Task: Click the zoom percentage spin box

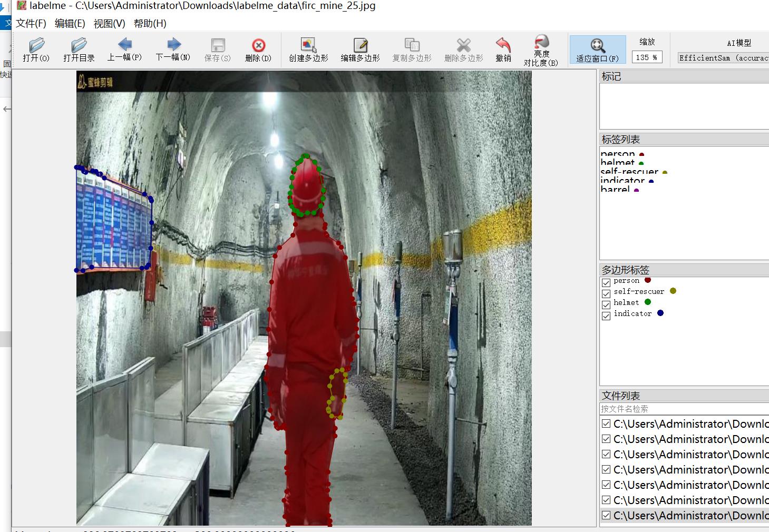Action: point(646,57)
